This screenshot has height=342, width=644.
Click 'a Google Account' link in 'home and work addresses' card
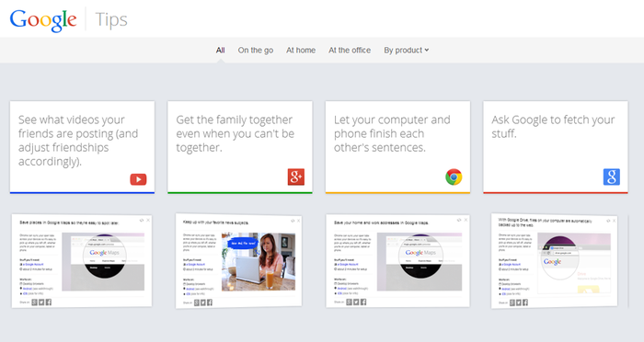(347, 265)
